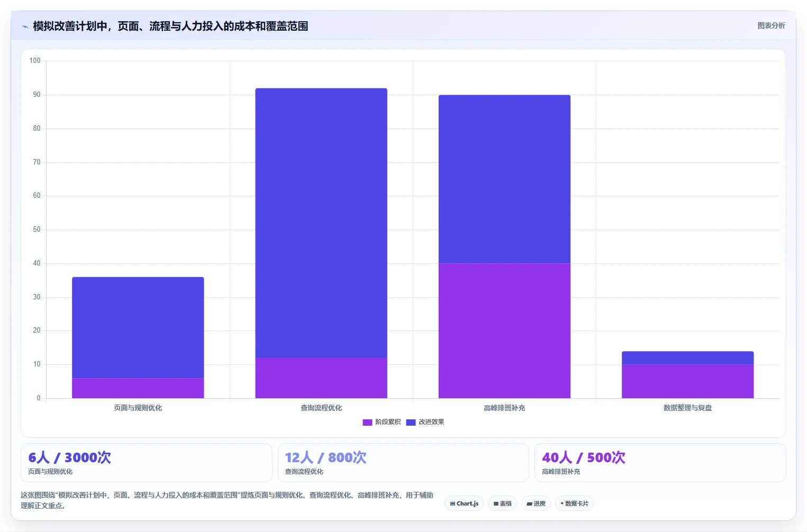Click the small icon before the chart title
The image size is (807, 532).
coord(25,26)
